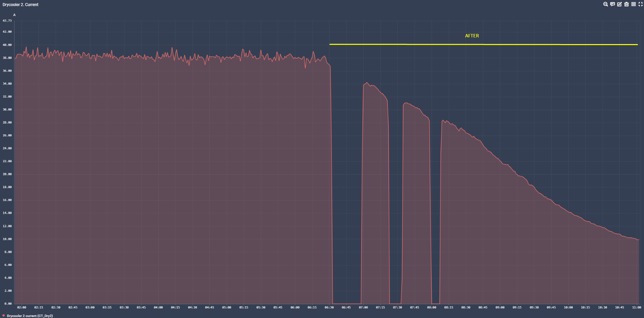
Task: Delete the chart using the trash icon
Action: [x=626, y=4]
